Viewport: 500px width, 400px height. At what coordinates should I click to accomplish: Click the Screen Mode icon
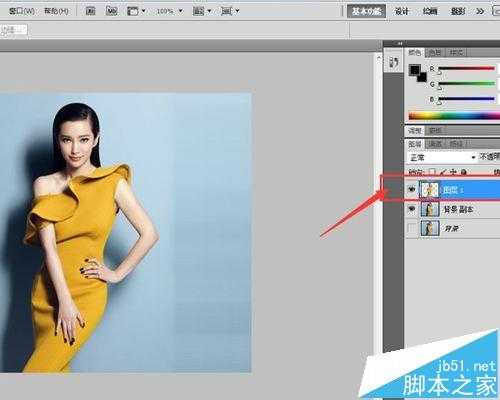pyautogui.click(x=227, y=11)
